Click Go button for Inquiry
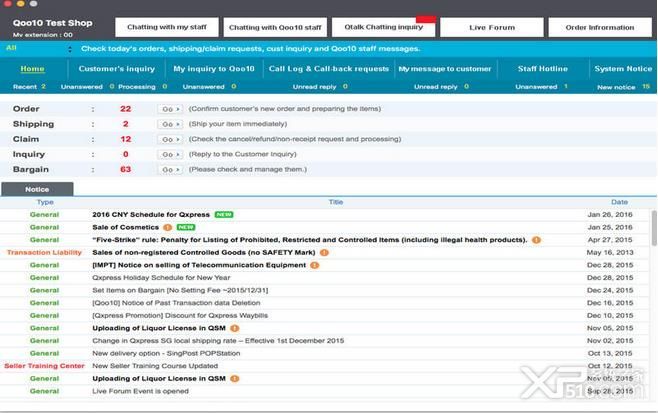This screenshot has width=658, height=413. pyautogui.click(x=170, y=154)
